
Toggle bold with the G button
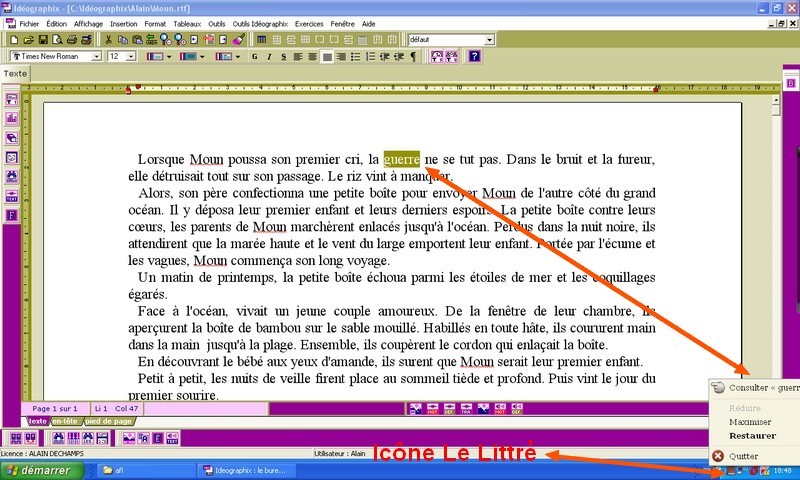[255, 56]
